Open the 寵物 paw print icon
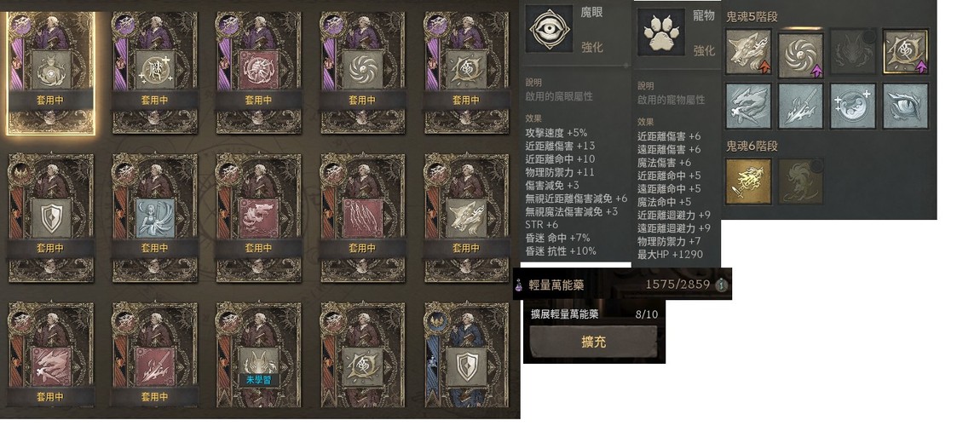 tap(660, 32)
